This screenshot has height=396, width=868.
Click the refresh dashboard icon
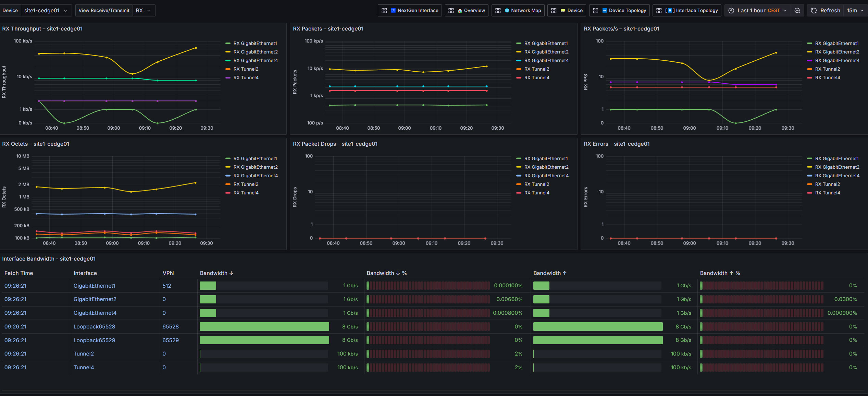point(814,11)
